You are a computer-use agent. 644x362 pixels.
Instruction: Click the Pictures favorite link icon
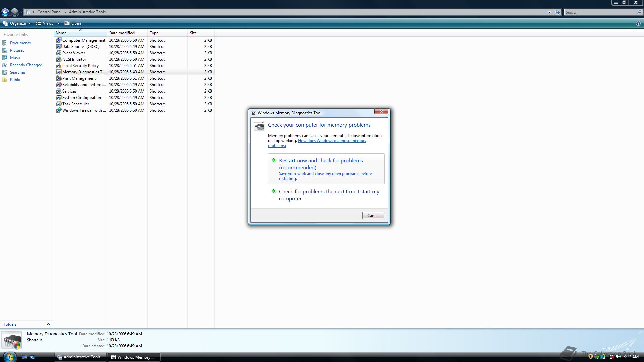click(x=5, y=50)
